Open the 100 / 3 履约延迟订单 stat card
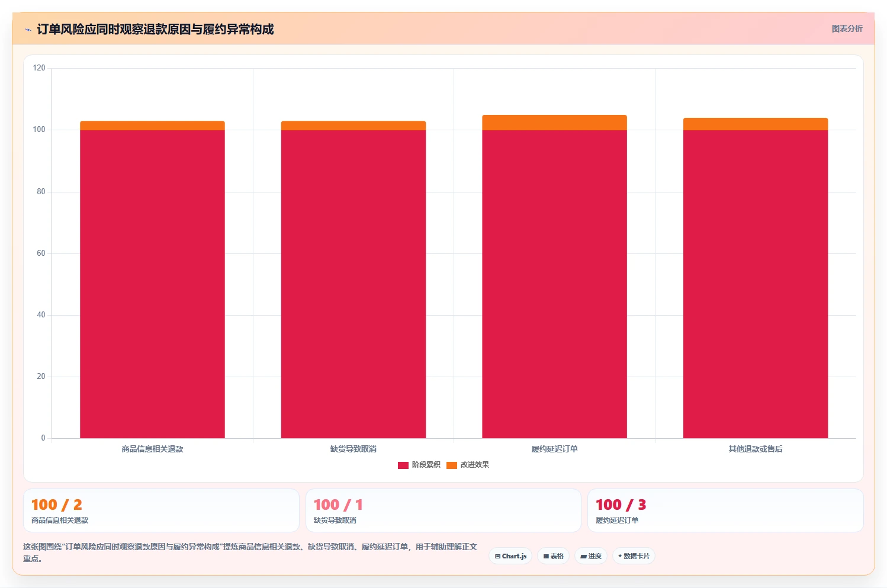This screenshot has width=887, height=588. click(725, 510)
